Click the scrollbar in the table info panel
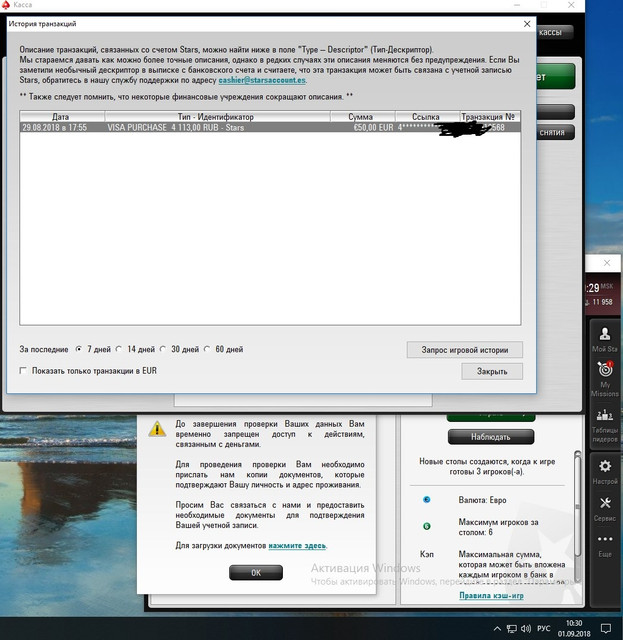 tap(577, 506)
